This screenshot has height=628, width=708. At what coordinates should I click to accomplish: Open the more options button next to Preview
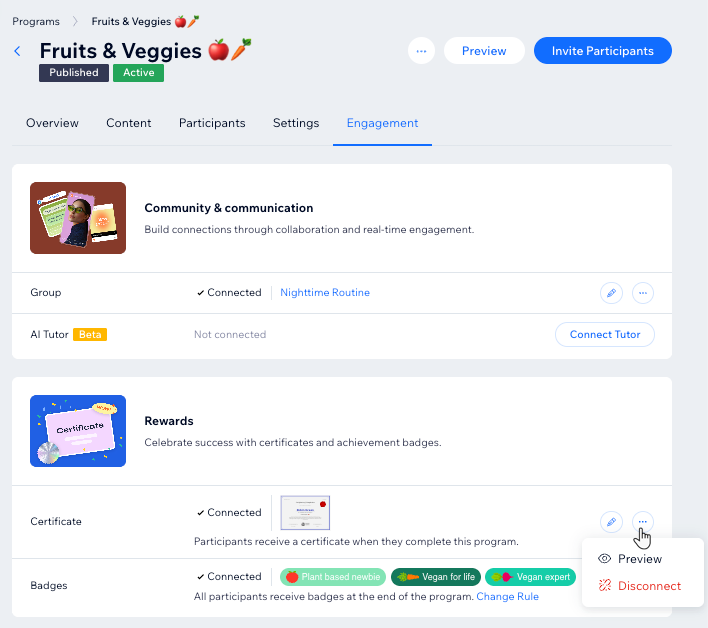pyautogui.click(x=421, y=51)
